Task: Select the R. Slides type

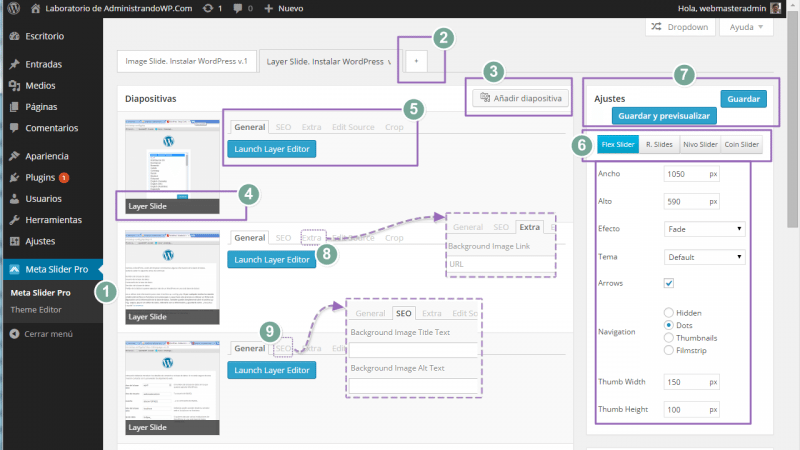Action: [x=659, y=144]
